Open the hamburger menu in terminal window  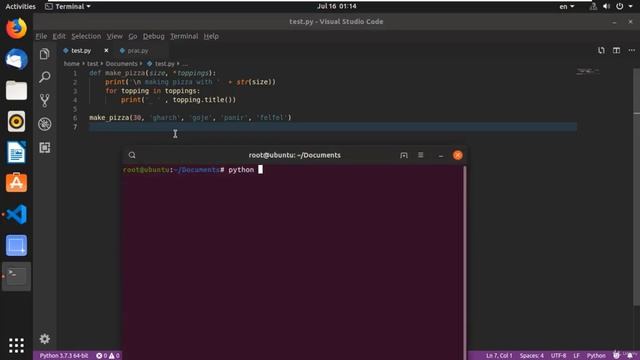[420, 155]
